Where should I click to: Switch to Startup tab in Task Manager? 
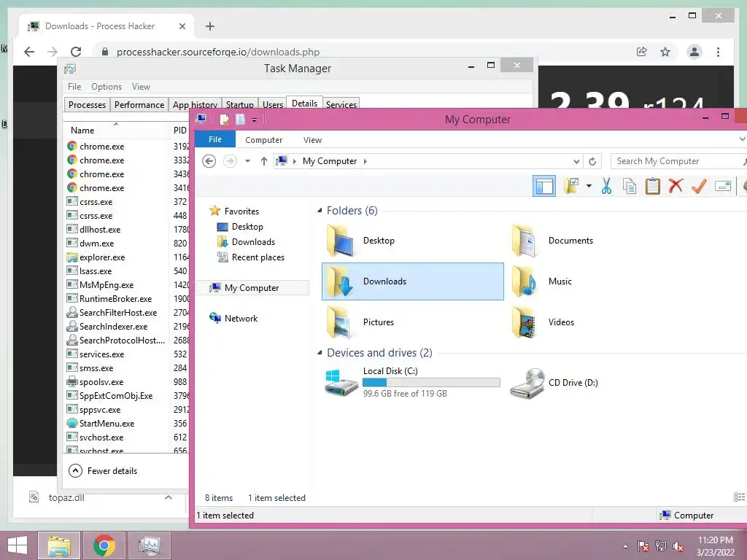pos(239,105)
